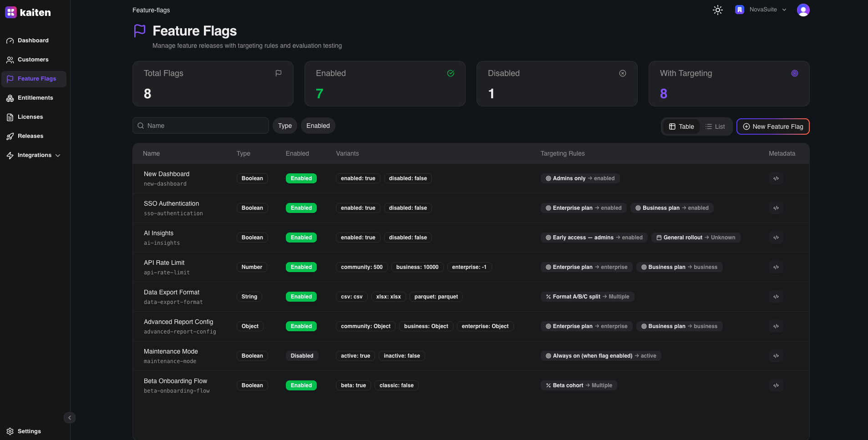868x440 pixels.
Task: Expand the Integrations sidebar menu
Action: pyautogui.click(x=34, y=155)
